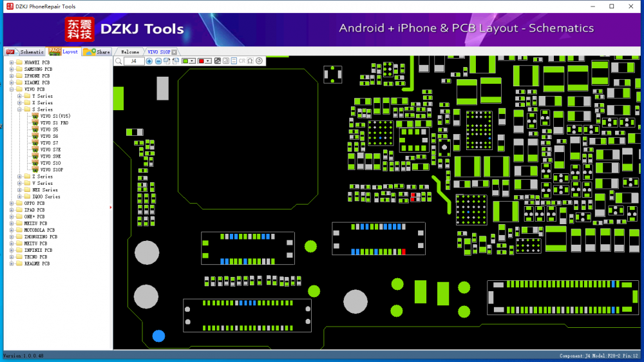The image size is (644, 362).
Task: Click the grey square icon right of layer-flip
Action: click(x=226, y=61)
